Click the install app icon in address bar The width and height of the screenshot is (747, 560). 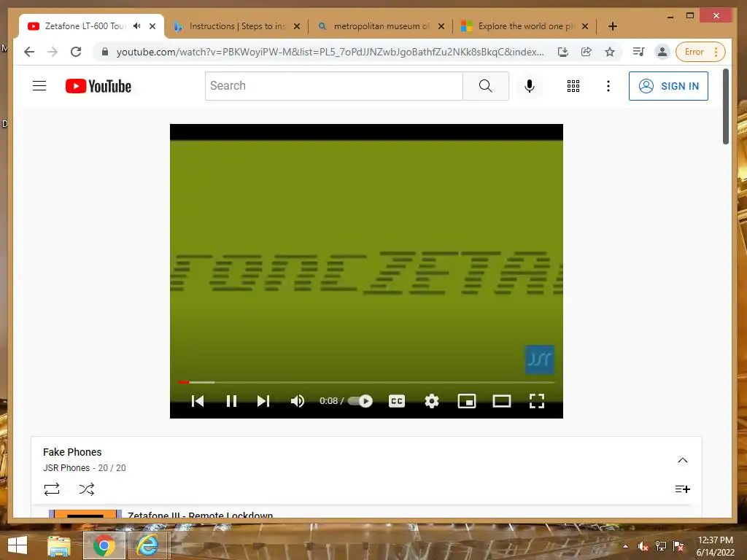[x=563, y=52]
